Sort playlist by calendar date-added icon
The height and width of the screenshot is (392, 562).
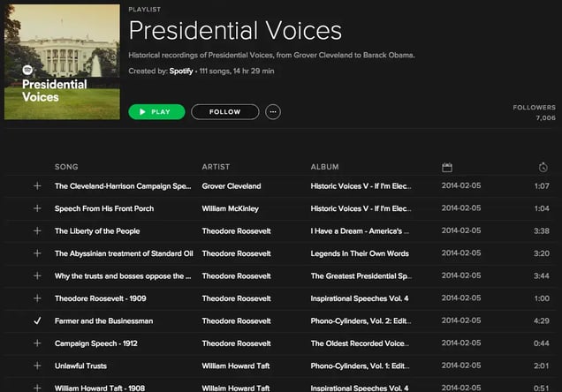click(447, 167)
